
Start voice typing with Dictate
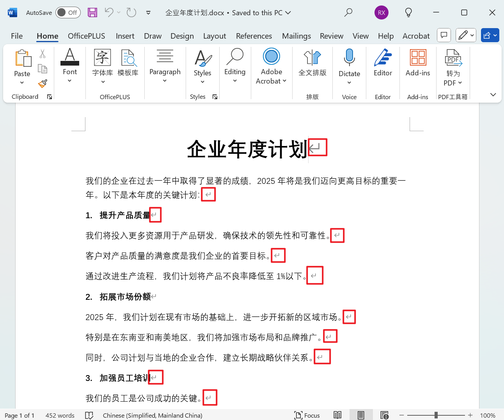click(349, 64)
